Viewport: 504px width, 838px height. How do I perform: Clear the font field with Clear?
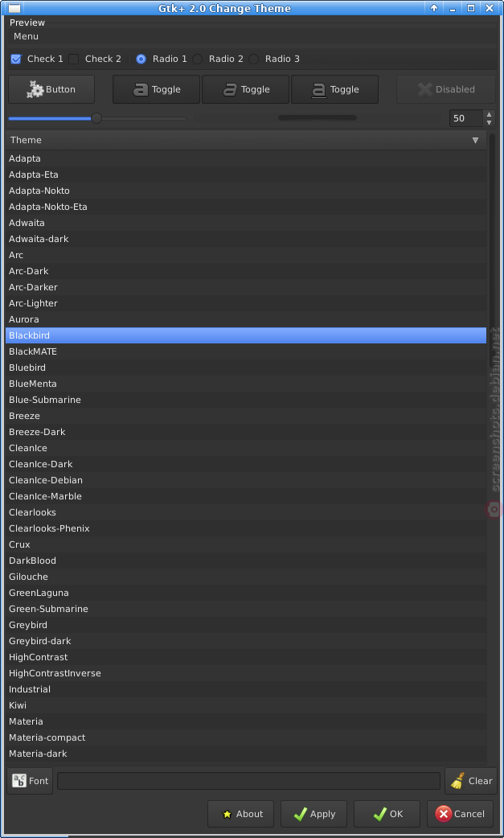point(471,781)
